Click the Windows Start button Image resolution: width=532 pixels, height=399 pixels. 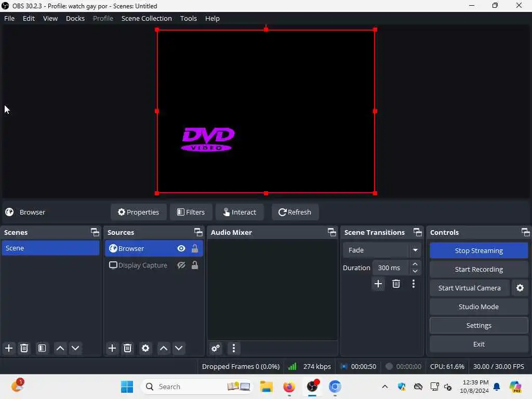127,387
